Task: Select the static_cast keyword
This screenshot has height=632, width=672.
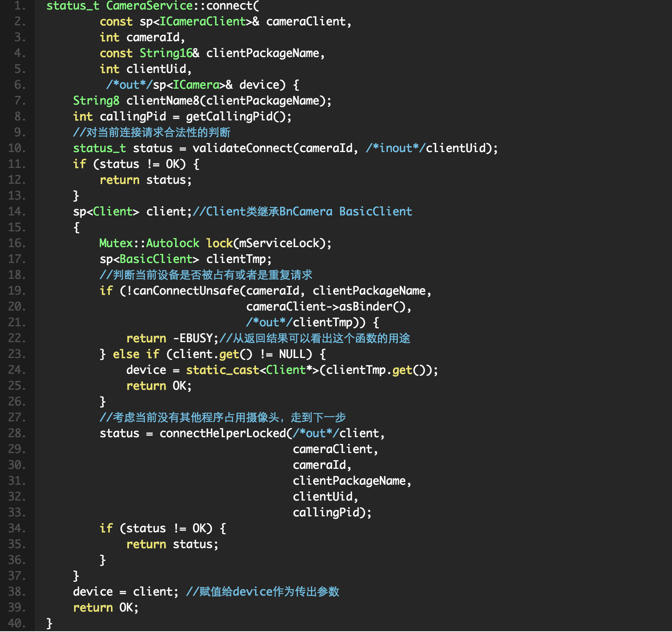Action: (x=223, y=370)
